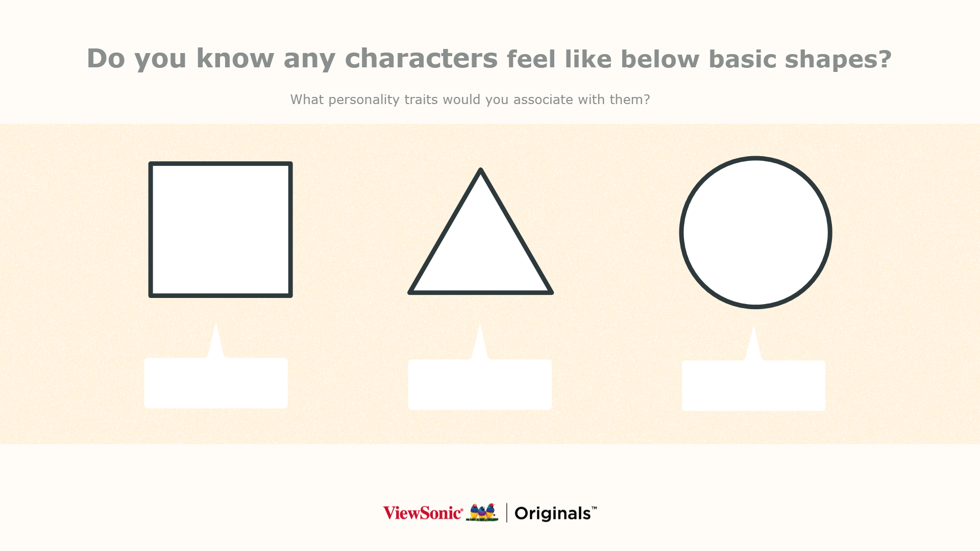Image resolution: width=980 pixels, height=551 pixels.
Task: Click the vertical divider between the logos
Action: pos(506,513)
